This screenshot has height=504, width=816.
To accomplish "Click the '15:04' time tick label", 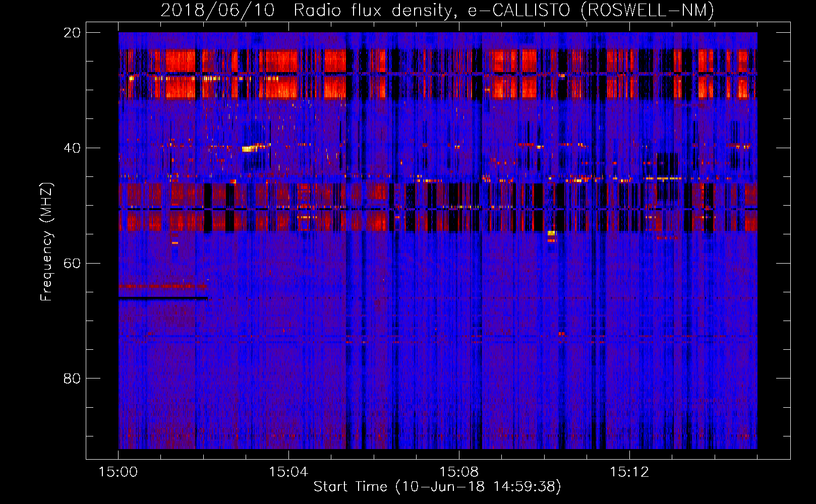I will [288, 472].
